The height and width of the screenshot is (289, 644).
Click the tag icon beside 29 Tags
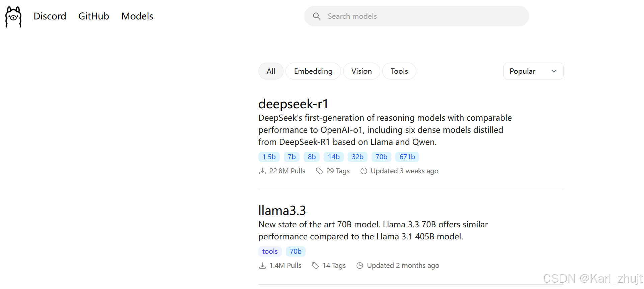click(319, 171)
